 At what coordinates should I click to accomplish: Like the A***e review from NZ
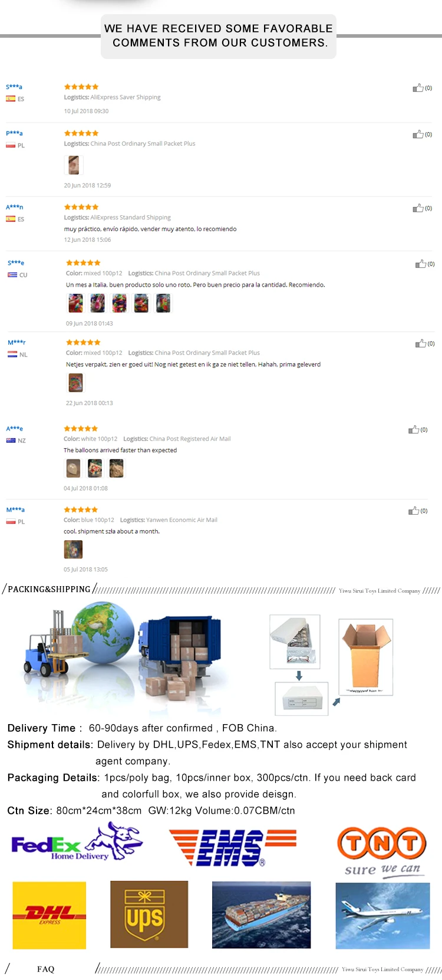pos(414,429)
